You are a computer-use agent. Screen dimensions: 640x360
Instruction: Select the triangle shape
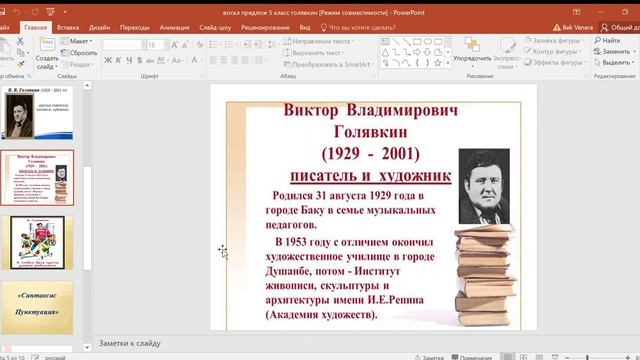click(385, 52)
